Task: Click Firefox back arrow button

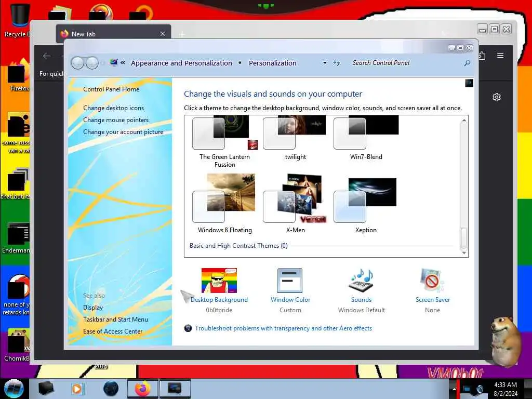Action: [47, 56]
